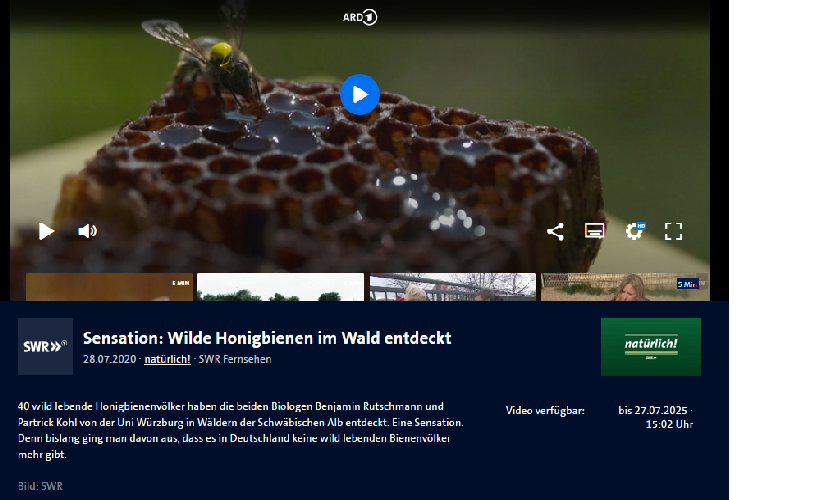819x500 pixels.
Task: Enter fullscreen mode
Action: [673, 231]
